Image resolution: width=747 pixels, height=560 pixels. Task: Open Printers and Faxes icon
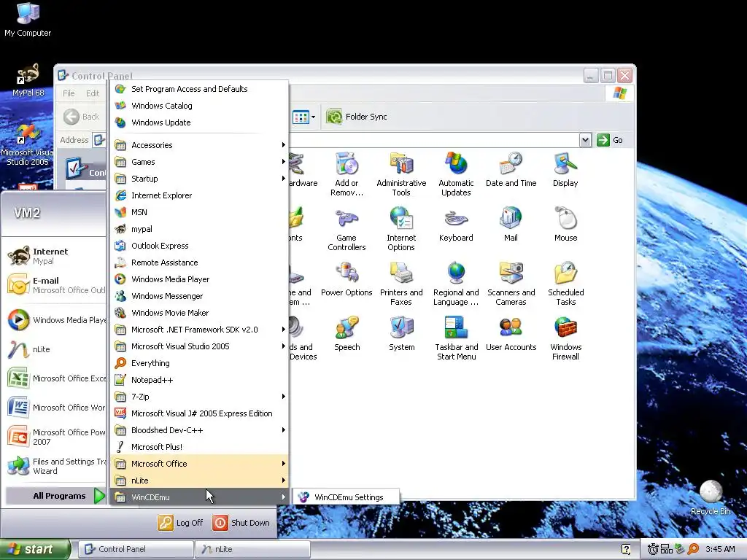click(401, 284)
